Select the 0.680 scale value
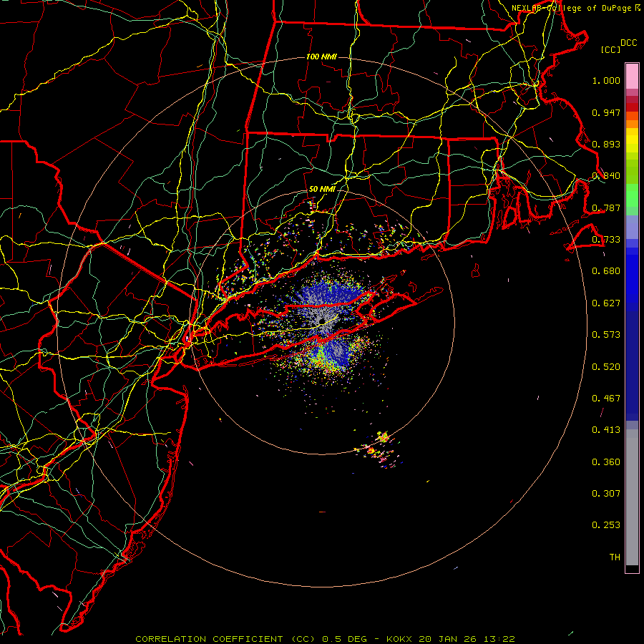This screenshot has height=644, width=644. (x=606, y=271)
